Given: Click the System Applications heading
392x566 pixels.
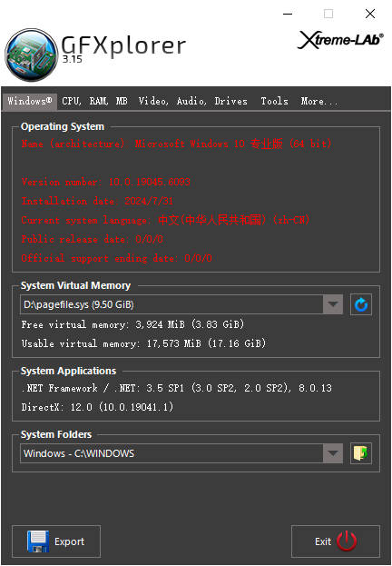Looking at the screenshot, I should pos(69,371).
